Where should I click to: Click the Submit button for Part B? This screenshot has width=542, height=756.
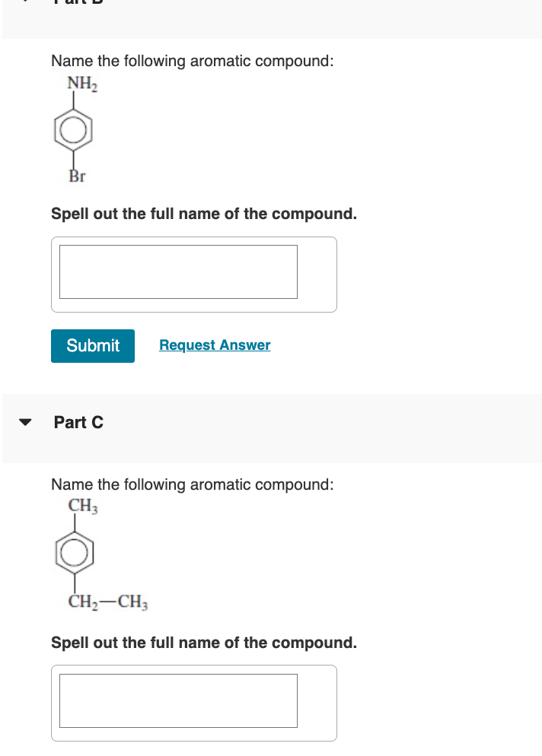[x=92, y=345]
